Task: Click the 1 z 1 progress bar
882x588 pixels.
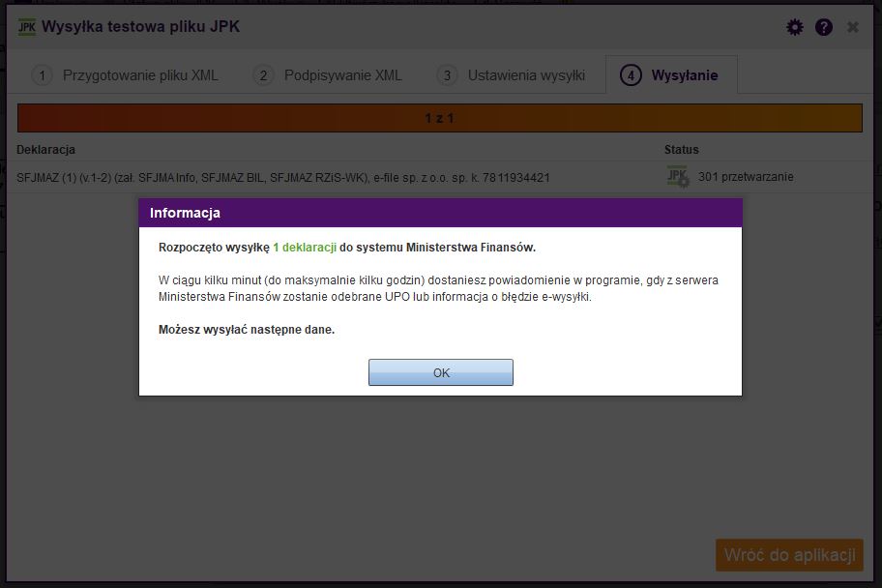Action: coord(440,118)
